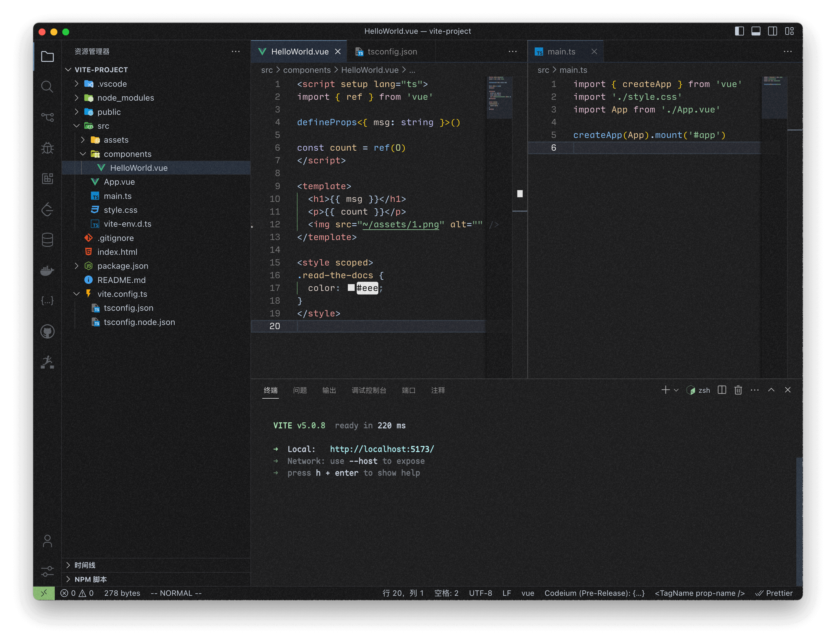The image size is (836, 644).
Task: Open the Run and Debug view
Action: click(47, 148)
